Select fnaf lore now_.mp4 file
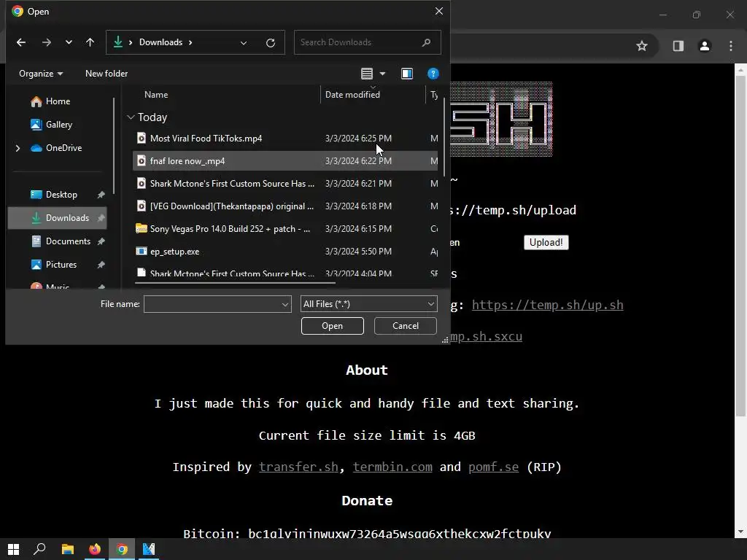This screenshot has height=560, width=747. coord(285,161)
